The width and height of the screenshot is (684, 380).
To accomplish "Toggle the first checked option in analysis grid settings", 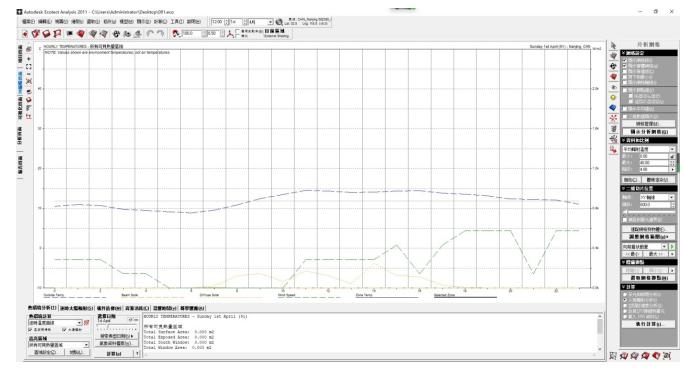I will (x=625, y=60).
